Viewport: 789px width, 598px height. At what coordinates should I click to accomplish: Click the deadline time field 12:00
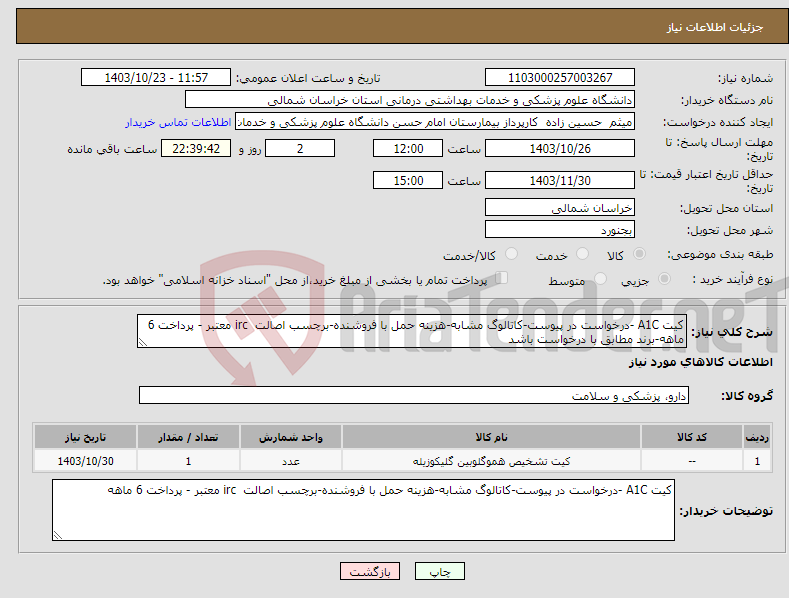408,148
